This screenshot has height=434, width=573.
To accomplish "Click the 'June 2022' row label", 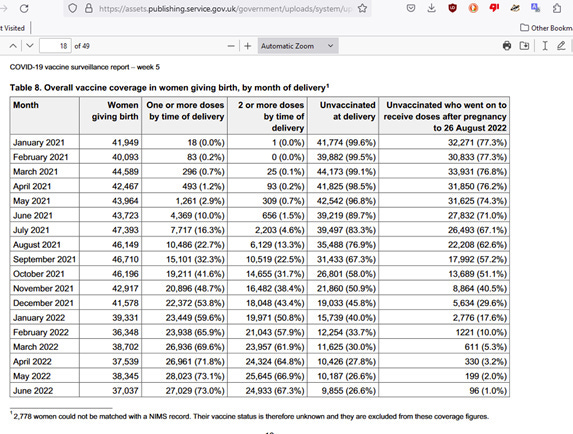I will [33, 391].
